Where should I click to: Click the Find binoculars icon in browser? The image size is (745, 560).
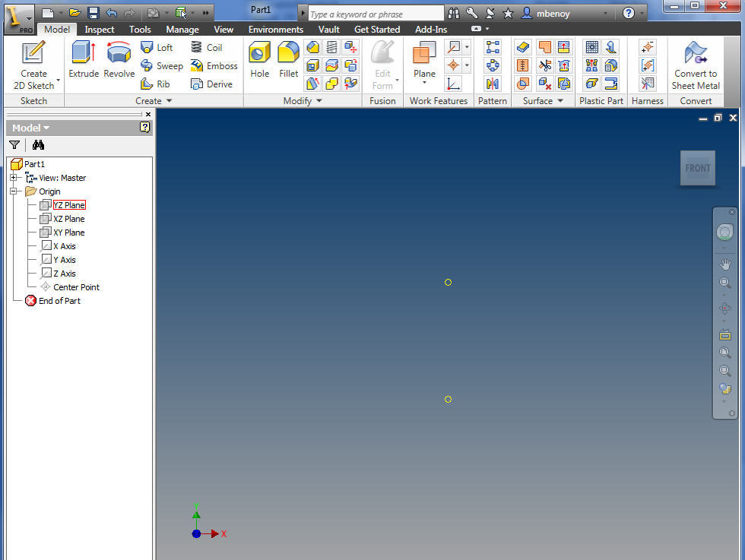pos(39,145)
